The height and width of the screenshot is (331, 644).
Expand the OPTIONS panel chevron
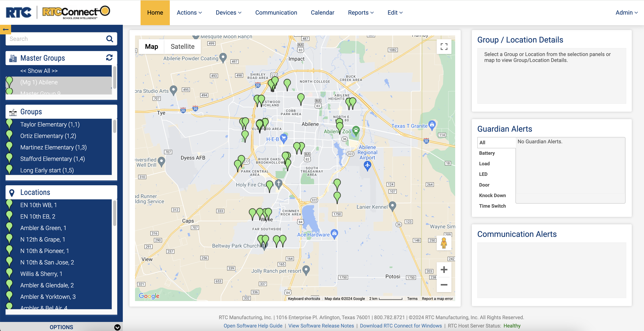[117, 327]
